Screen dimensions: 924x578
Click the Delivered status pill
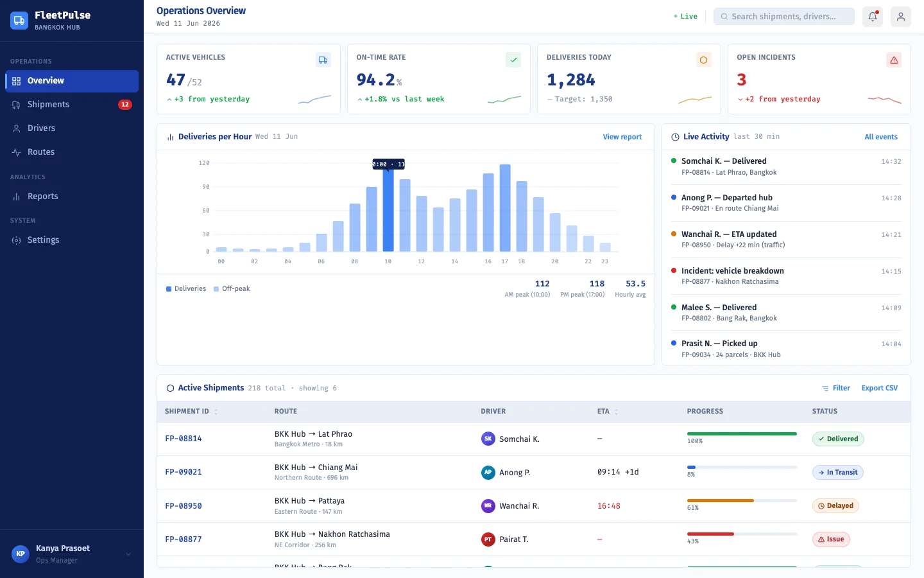(838, 439)
